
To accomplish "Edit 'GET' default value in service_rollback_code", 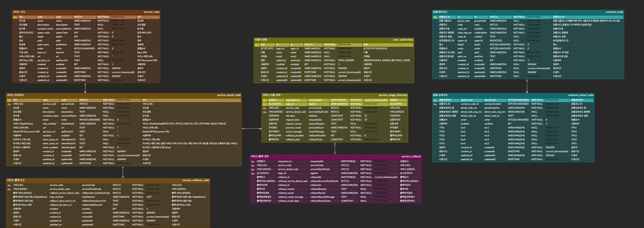I will coord(149,197).
